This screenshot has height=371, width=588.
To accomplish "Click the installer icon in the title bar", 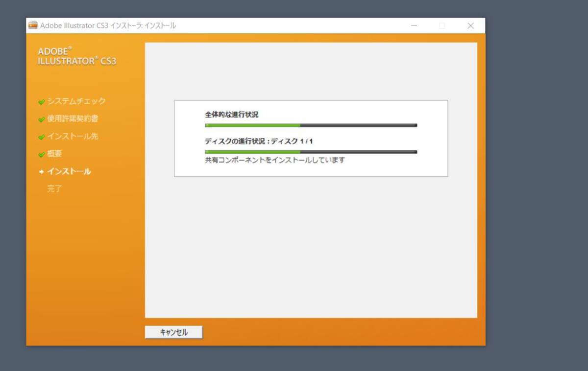I will pyautogui.click(x=33, y=25).
